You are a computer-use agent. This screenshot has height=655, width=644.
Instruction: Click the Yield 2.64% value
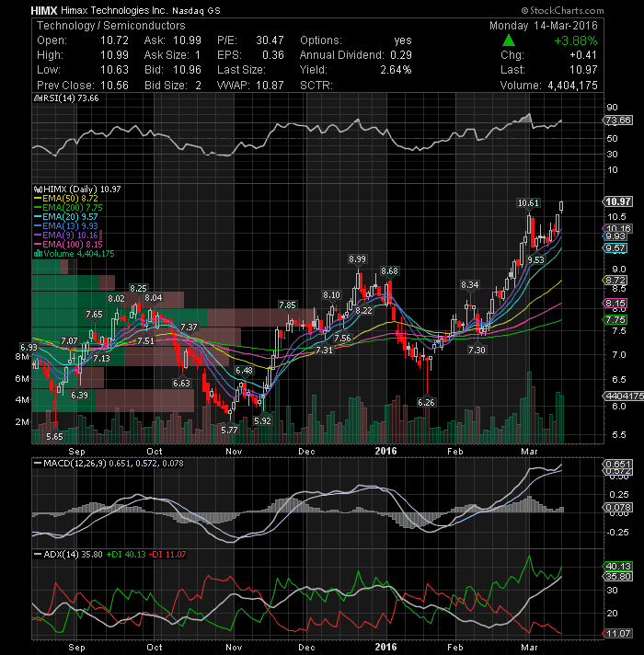tap(396, 70)
